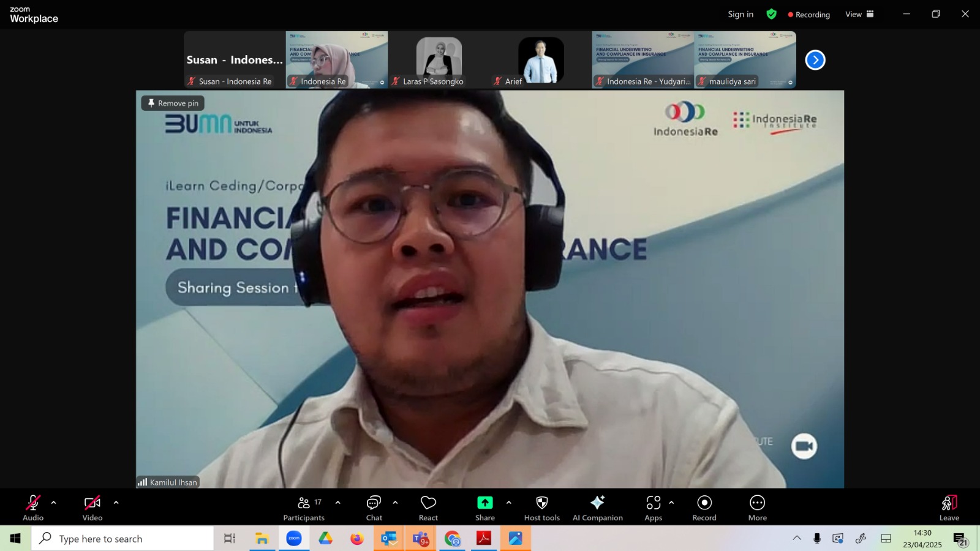Open Microsoft Teams from taskbar
The width and height of the screenshot is (980, 551).
[x=421, y=539]
